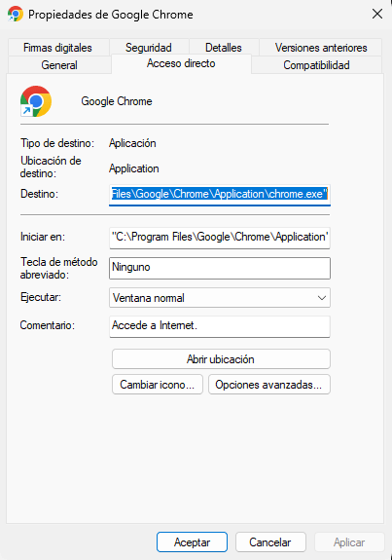
Task: Open the Seguridad tab
Action: point(149,48)
